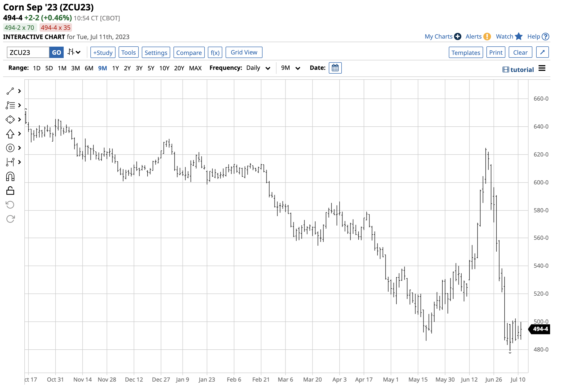Undo the last chart action
The image size is (561, 392).
pyautogui.click(x=10, y=205)
